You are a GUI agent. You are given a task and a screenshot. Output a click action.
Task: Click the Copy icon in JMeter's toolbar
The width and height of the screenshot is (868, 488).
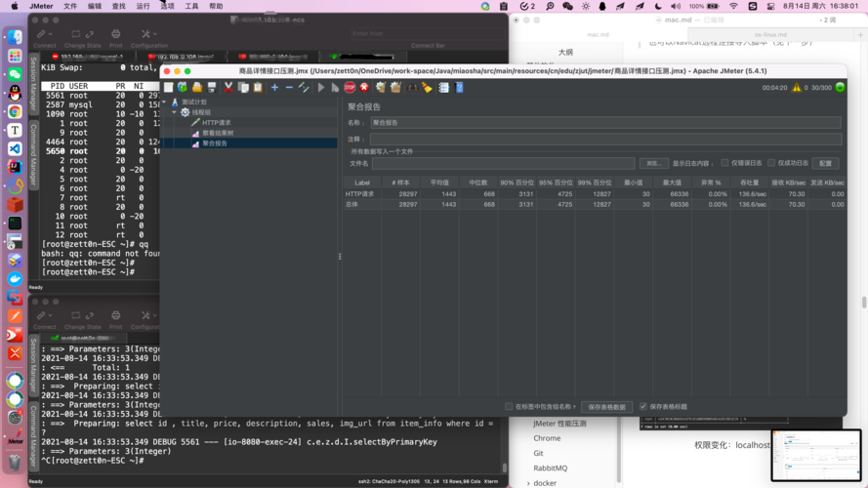[243, 88]
